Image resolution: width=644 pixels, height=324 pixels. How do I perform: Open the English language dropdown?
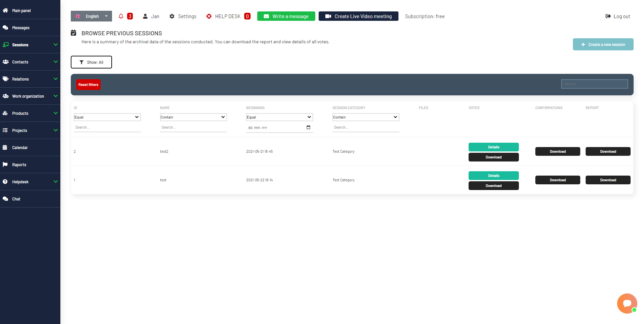tap(91, 16)
